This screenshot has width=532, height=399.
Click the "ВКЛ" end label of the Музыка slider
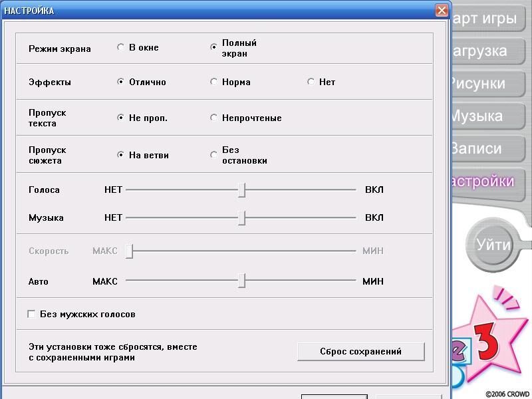tap(374, 217)
